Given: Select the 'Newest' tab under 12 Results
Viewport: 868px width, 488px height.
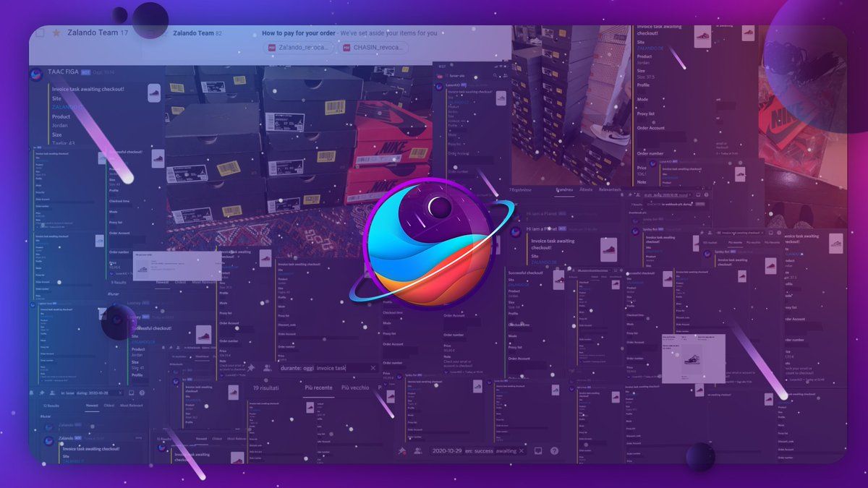Looking at the screenshot, I should 92,406.
